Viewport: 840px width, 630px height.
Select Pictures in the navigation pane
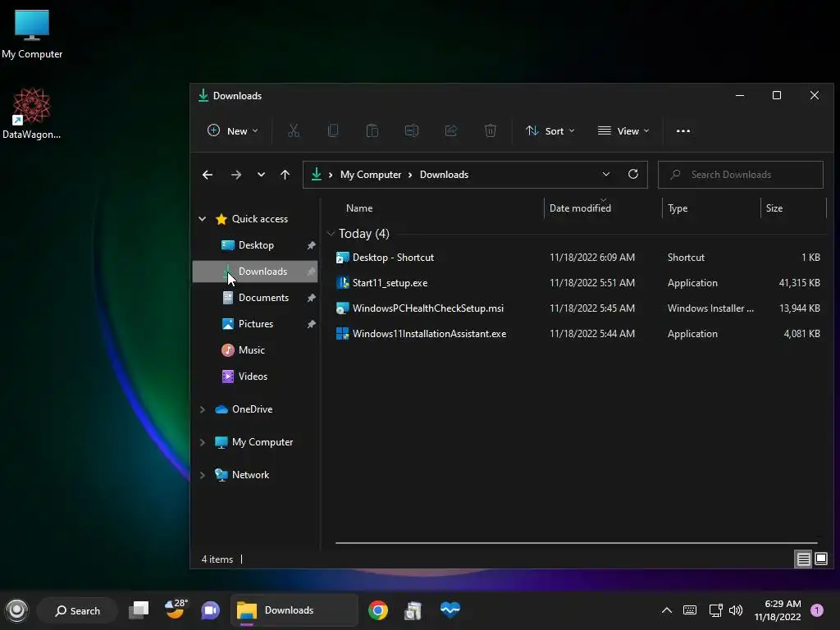click(x=255, y=324)
